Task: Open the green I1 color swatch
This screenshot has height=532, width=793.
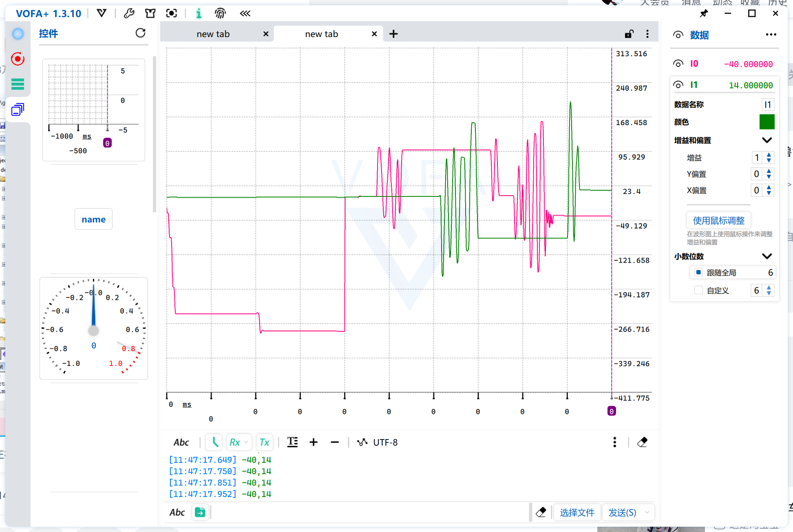Action: point(767,122)
